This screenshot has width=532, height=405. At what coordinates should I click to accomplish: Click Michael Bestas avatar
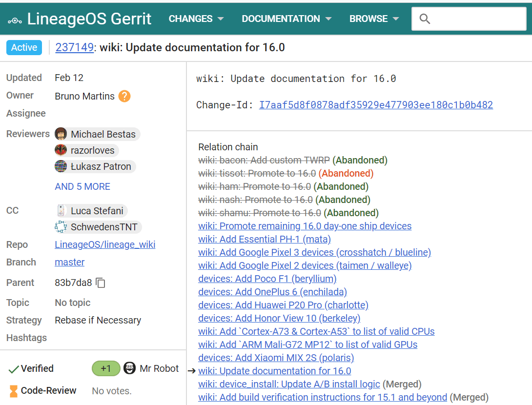[x=61, y=134]
